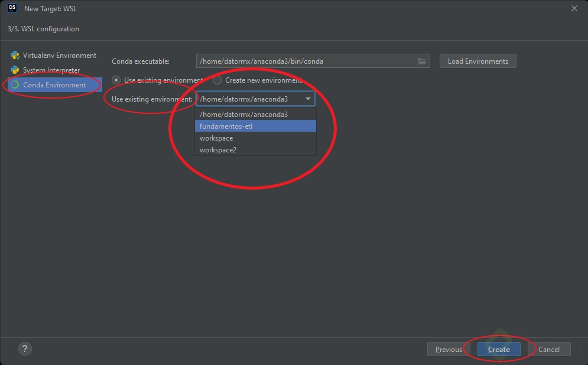Screen dimensions: 588x365
Task: Click the 'Use existing environment:' field label
Action: 152,99
